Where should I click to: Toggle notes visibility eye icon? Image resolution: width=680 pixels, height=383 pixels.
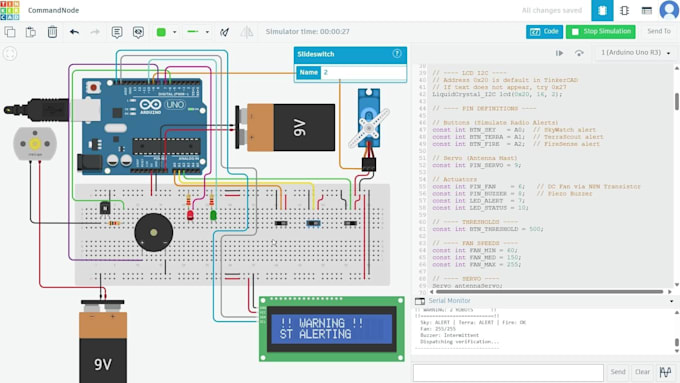click(138, 32)
